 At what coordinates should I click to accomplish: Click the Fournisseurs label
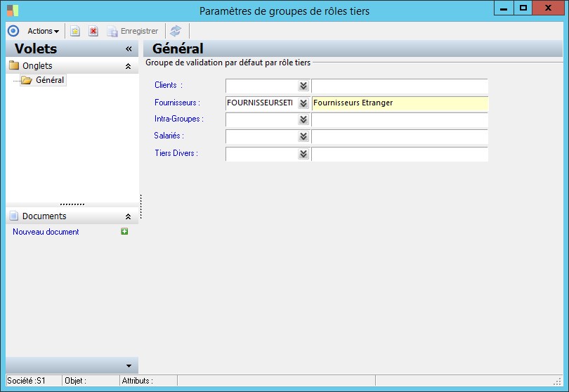177,103
